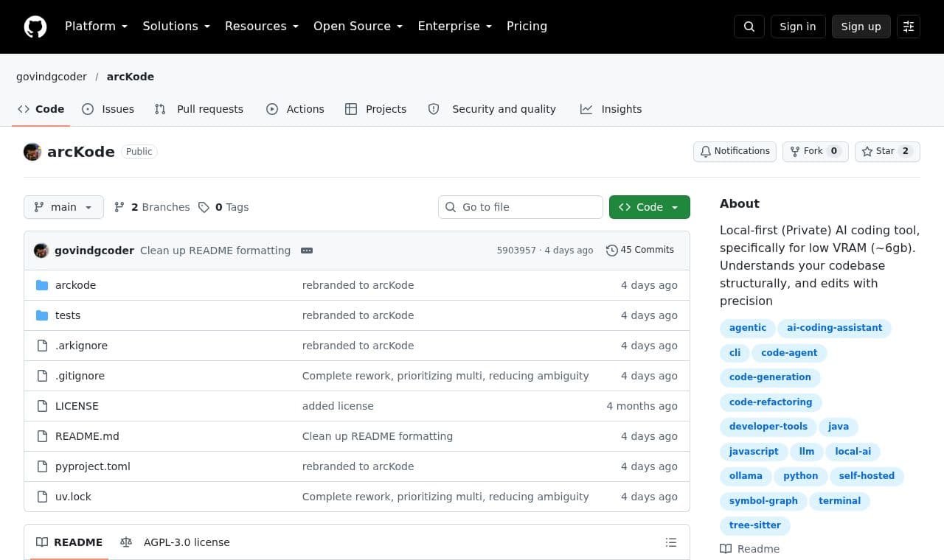Open appearance settings icon in header
The height and width of the screenshot is (560, 944).
[x=909, y=27]
